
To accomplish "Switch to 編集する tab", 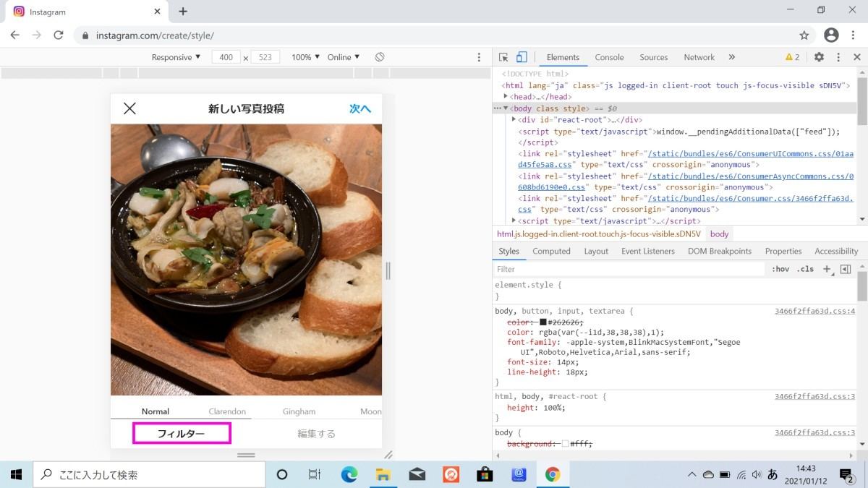I will click(x=316, y=434).
